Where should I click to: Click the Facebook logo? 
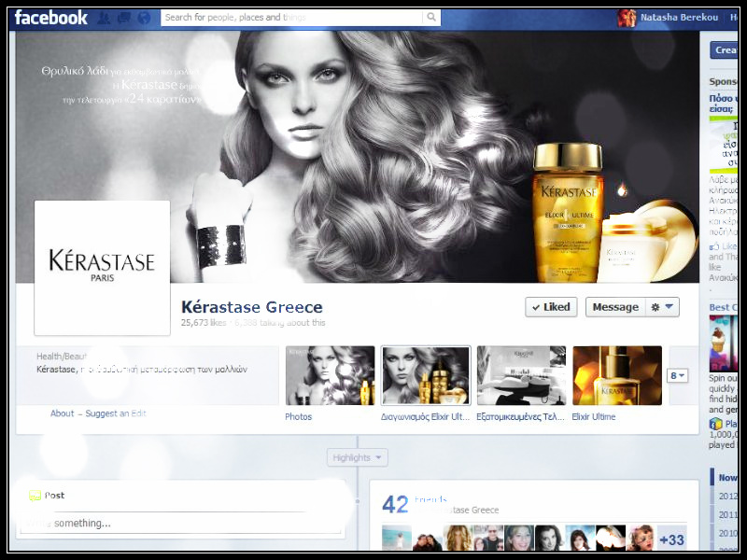click(51, 18)
